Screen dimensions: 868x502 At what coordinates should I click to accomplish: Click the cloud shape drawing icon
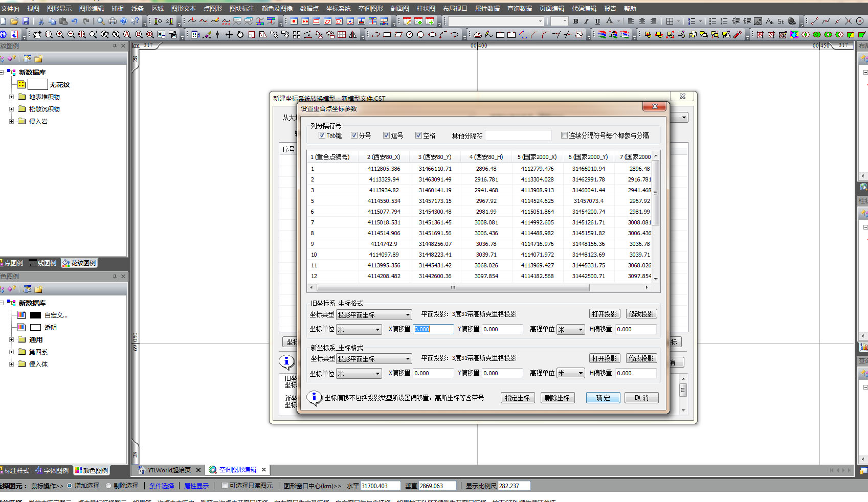477,34
